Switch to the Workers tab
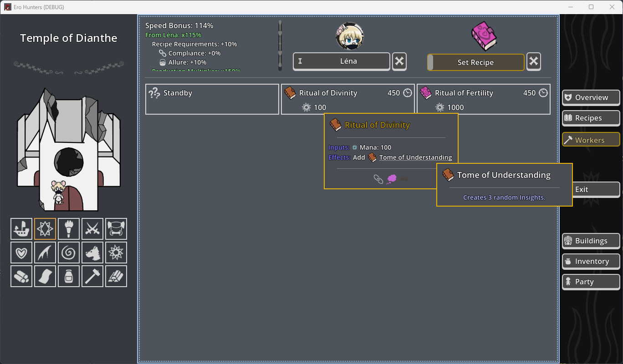Image resolution: width=623 pixels, height=364 pixels. click(x=591, y=140)
